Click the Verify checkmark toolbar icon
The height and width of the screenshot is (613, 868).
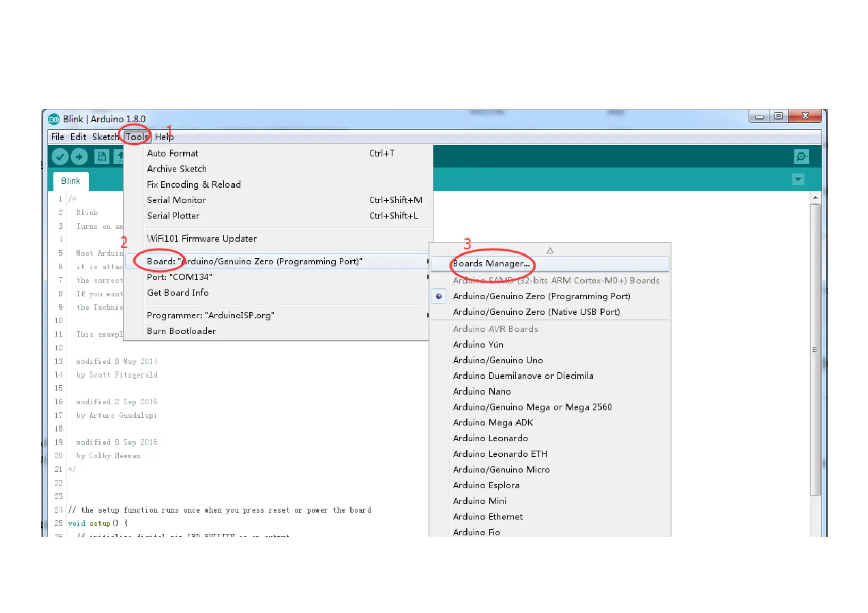[60, 156]
